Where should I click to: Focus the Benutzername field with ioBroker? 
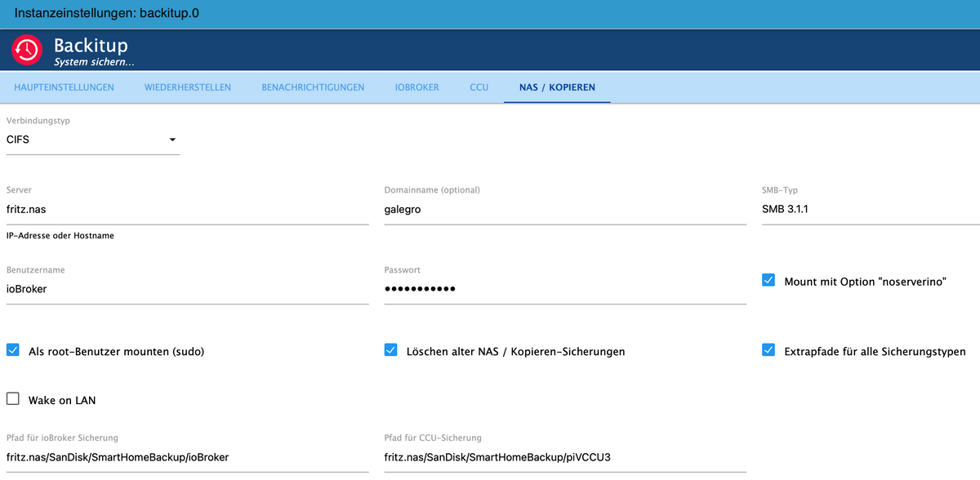[x=188, y=289]
